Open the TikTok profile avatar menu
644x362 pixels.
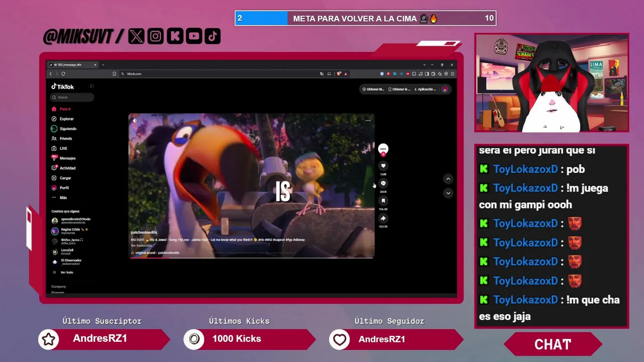click(445, 89)
